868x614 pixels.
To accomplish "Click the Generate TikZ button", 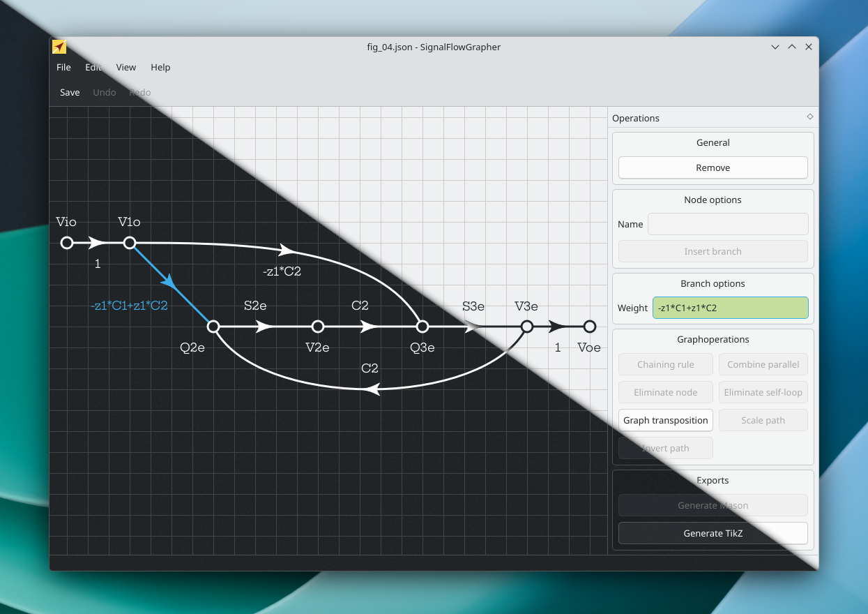I will [713, 533].
